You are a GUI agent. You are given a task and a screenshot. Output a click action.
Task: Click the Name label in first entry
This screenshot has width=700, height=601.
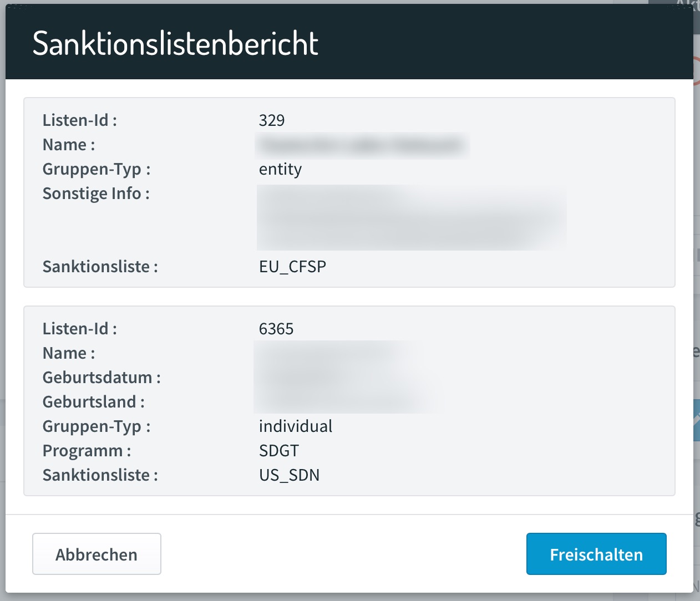(x=69, y=145)
